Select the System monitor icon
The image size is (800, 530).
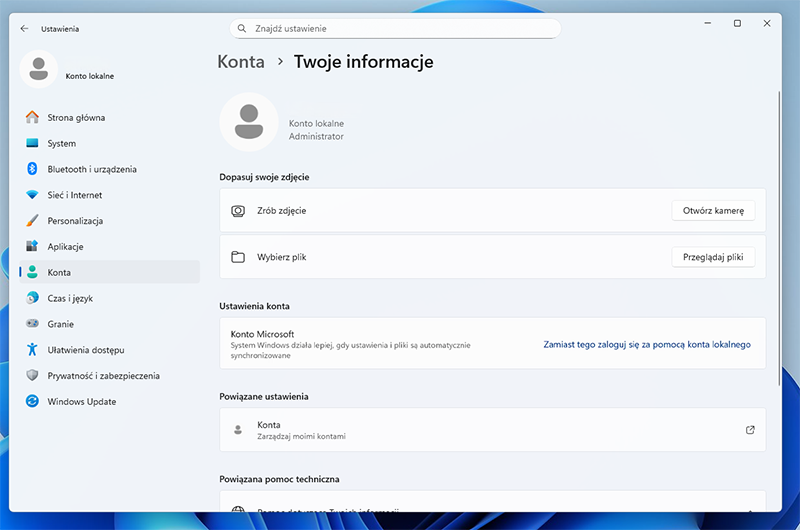pyautogui.click(x=32, y=143)
